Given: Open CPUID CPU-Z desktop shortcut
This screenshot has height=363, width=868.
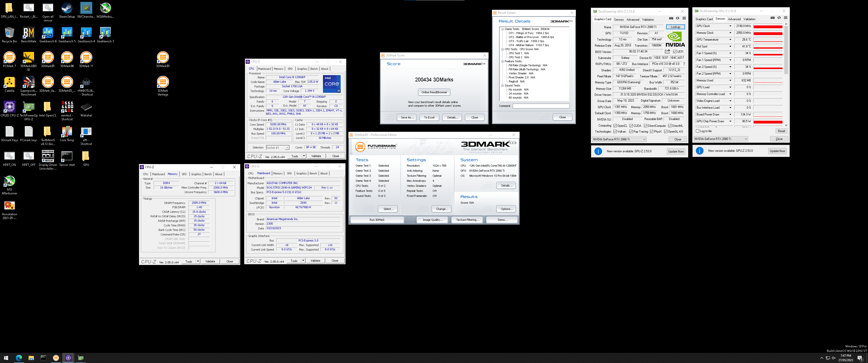Looking at the screenshot, I should tap(9, 109).
